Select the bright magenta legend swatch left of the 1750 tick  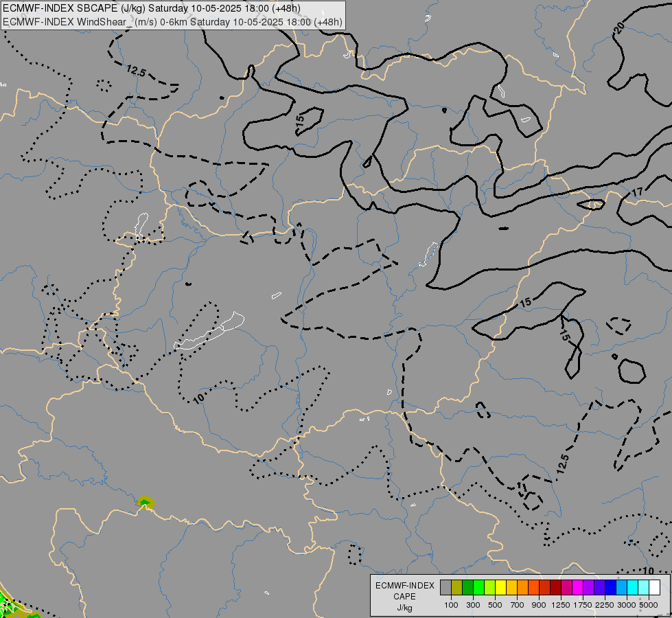coord(577,587)
